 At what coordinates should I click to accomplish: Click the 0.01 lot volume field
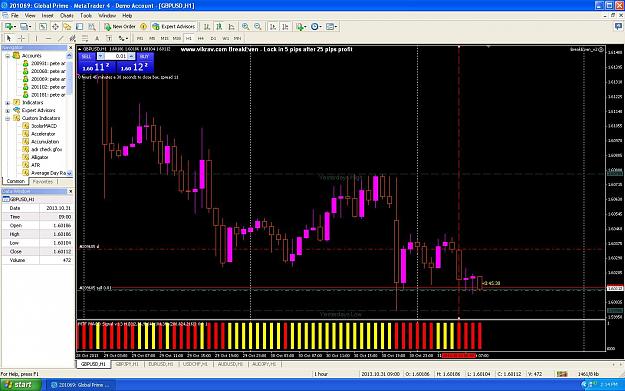pos(116,57)
